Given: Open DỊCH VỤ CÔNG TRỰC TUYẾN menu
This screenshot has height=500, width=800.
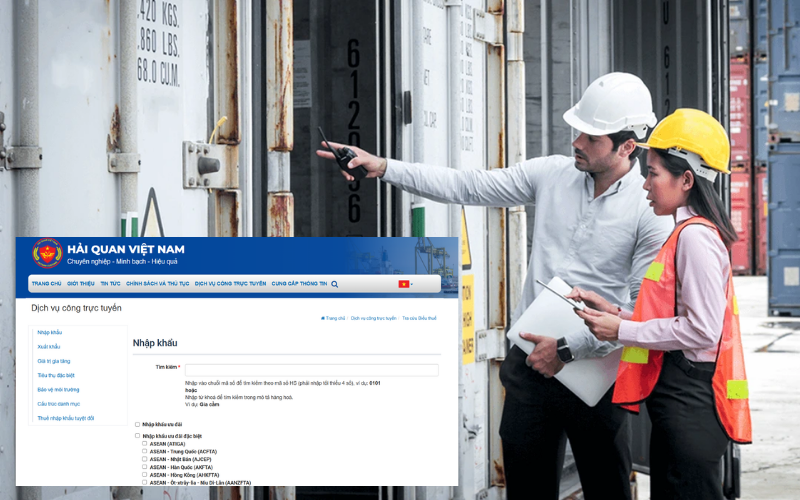Looking at the screenshot, I should (231, 284).
